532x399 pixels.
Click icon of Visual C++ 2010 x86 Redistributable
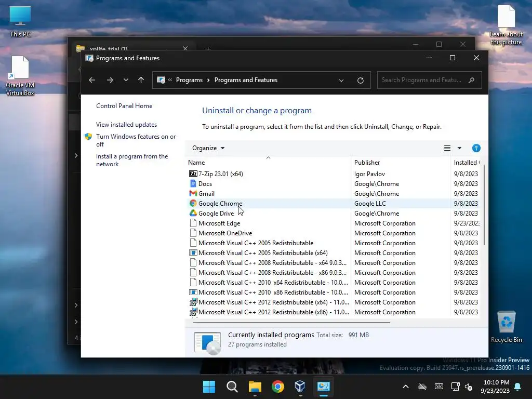tap(193, 292)
